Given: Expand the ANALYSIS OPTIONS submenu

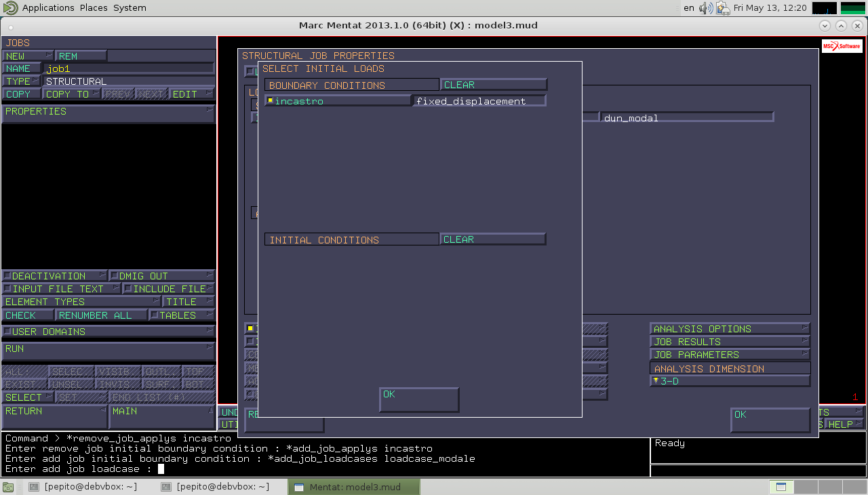Looking at the screenshot, I should tap(730, 329).
